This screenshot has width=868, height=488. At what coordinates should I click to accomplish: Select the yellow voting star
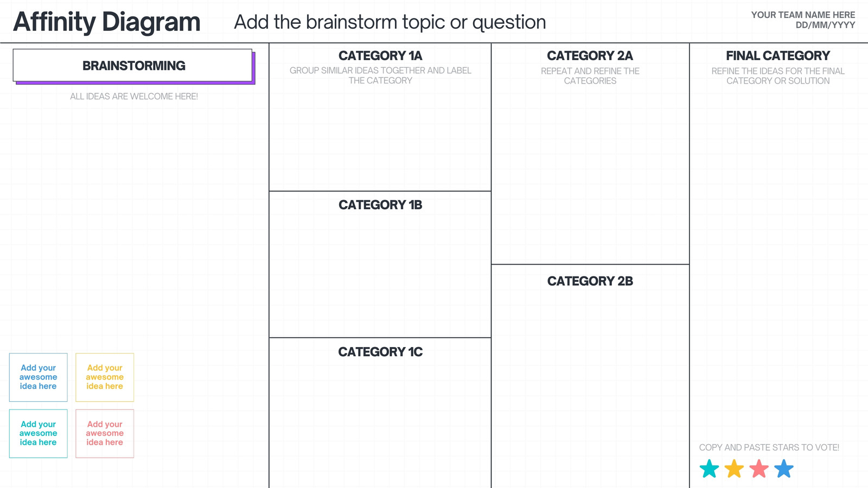point(734,468)
